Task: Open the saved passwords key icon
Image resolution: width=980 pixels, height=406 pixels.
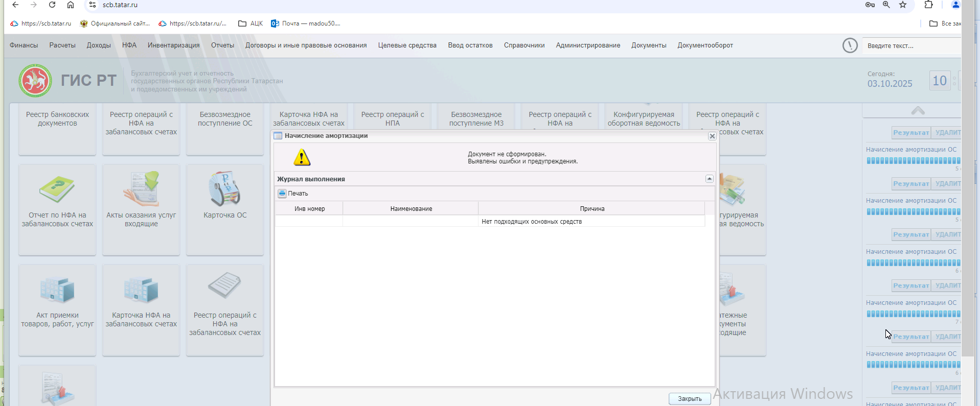Action: click(870, 5)
